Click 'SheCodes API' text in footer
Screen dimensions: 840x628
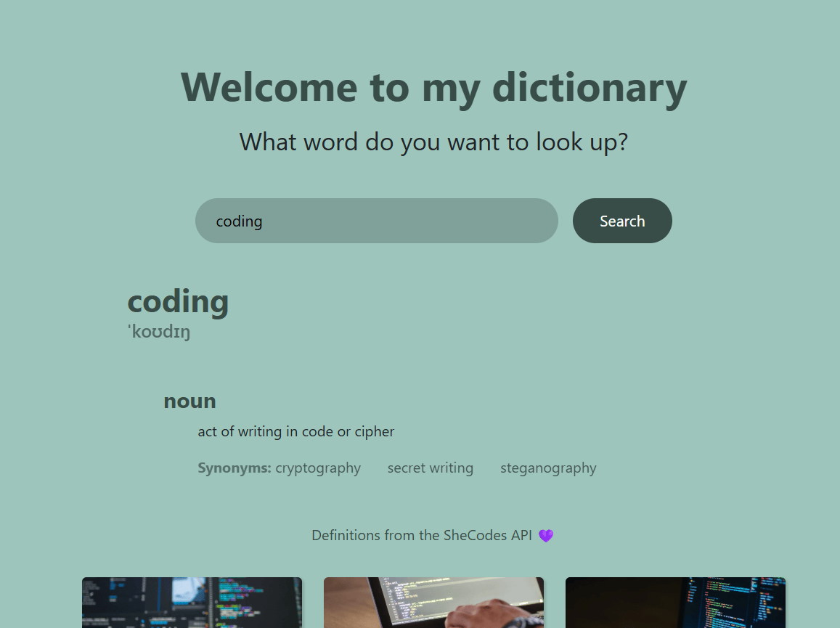click(487, 536)
